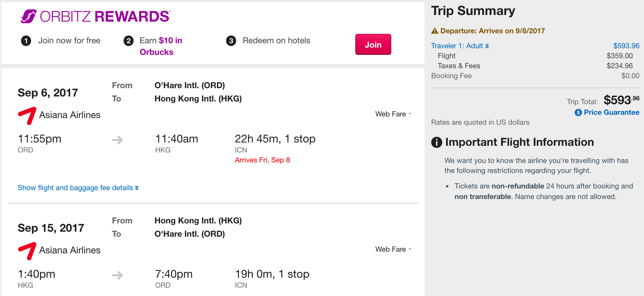Click the Price Guarantee dollar icon
The width and height of the screenshot is (644, 296).
(x=578, y=113)
